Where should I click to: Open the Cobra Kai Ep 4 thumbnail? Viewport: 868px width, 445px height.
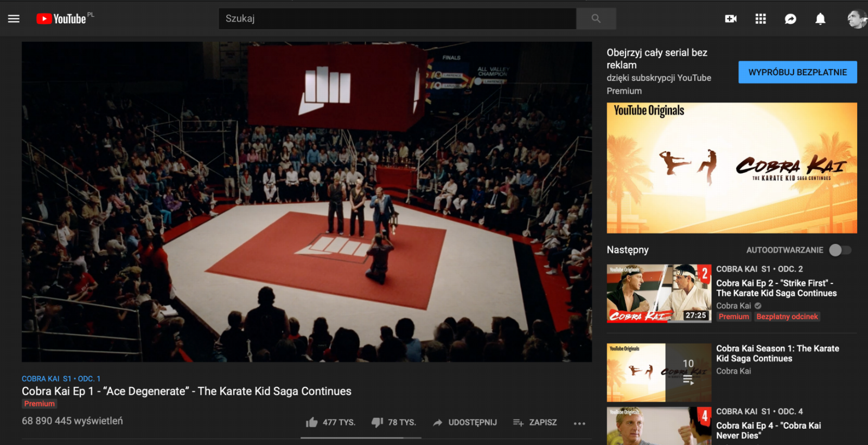coord(659,426)
